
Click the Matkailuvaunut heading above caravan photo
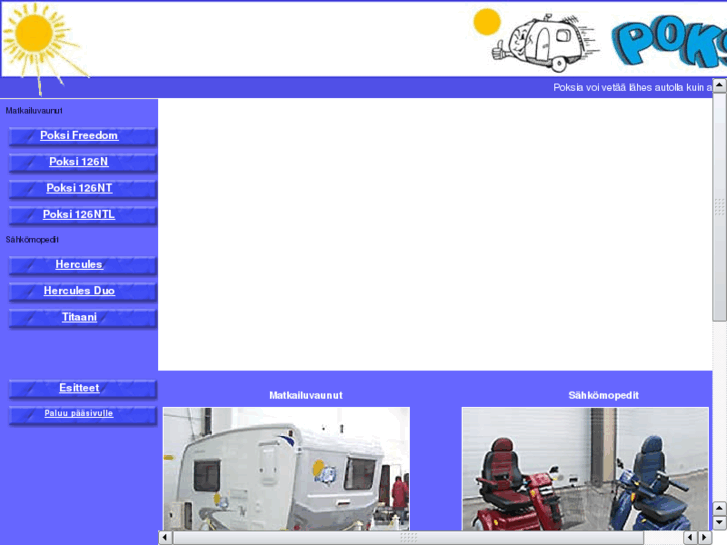click(x=306, y=396)
